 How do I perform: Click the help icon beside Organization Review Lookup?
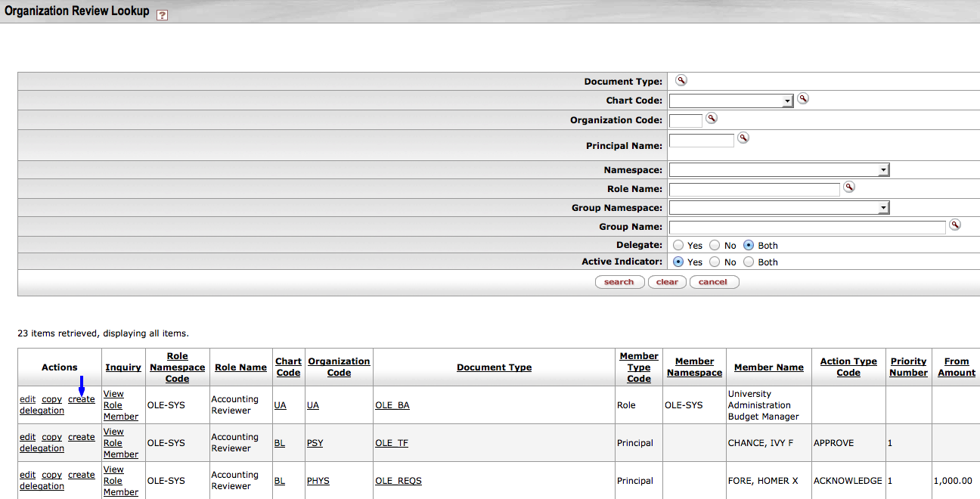click(162, 15)
